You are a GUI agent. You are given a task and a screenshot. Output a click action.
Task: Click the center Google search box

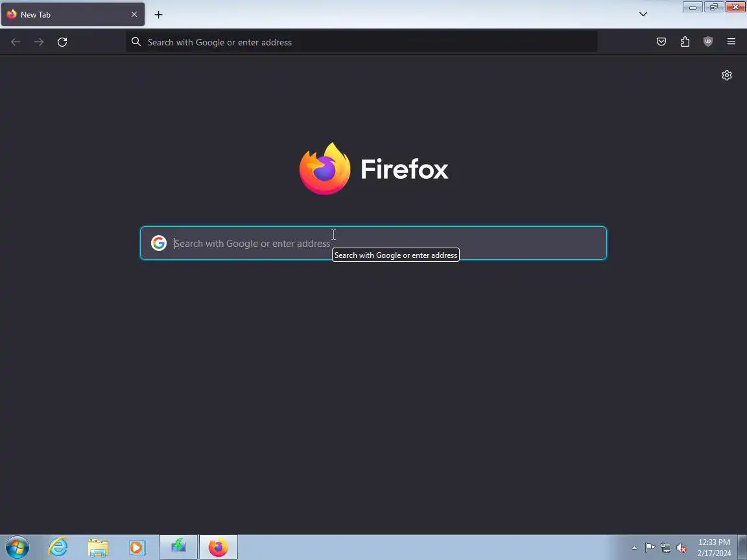[373, 243]
